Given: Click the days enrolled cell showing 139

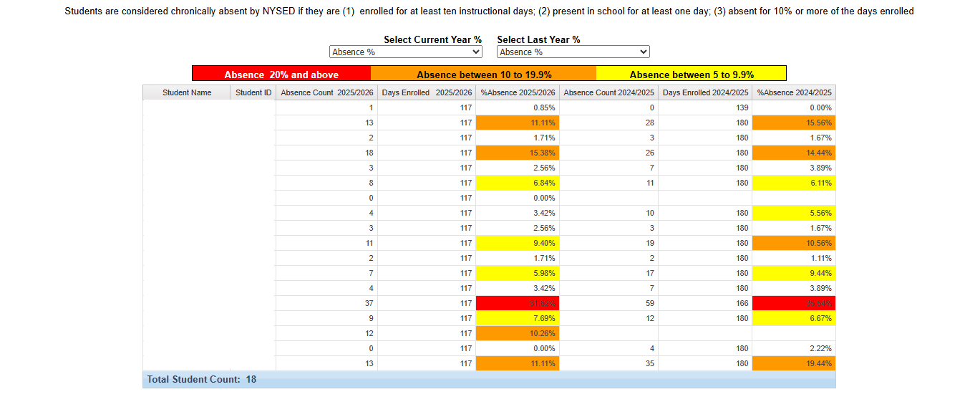Looking at the screenshot, I should [705, 107].
